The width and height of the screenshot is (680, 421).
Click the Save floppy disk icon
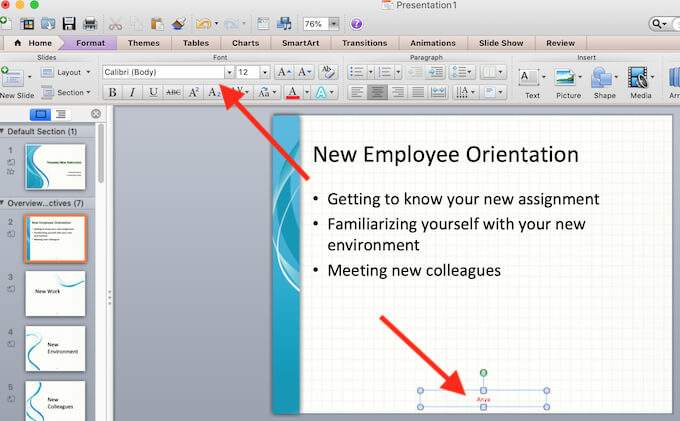[x=69, y=24]
